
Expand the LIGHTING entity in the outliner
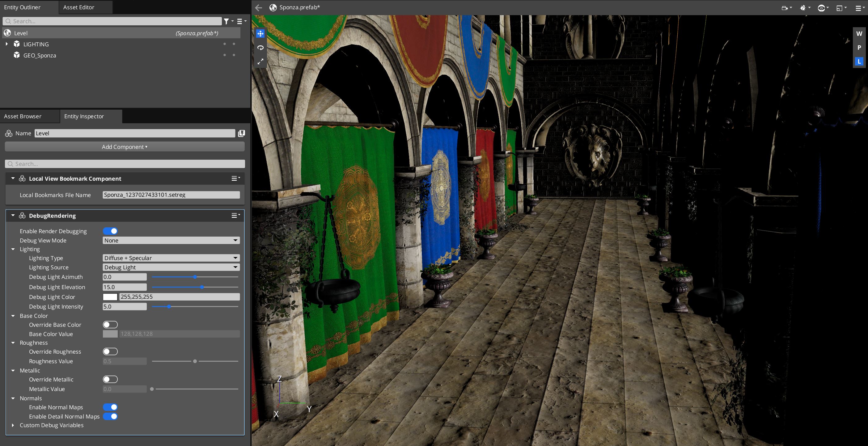point(7,44)
